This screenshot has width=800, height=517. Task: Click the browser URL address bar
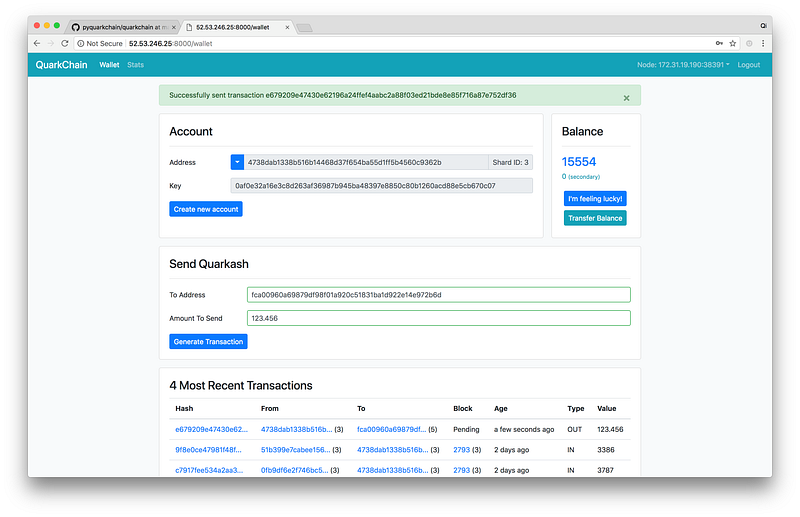408,43
